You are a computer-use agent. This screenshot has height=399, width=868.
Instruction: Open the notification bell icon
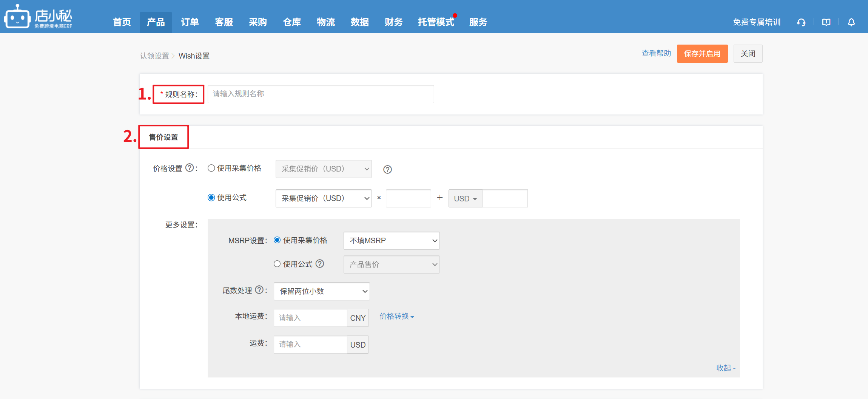pos(851,22)
